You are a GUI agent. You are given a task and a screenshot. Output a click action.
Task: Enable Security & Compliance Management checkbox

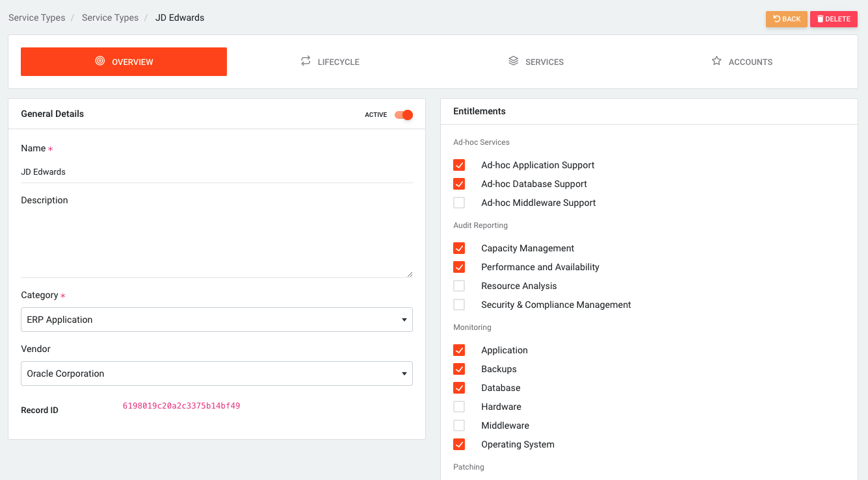[459, 305]
